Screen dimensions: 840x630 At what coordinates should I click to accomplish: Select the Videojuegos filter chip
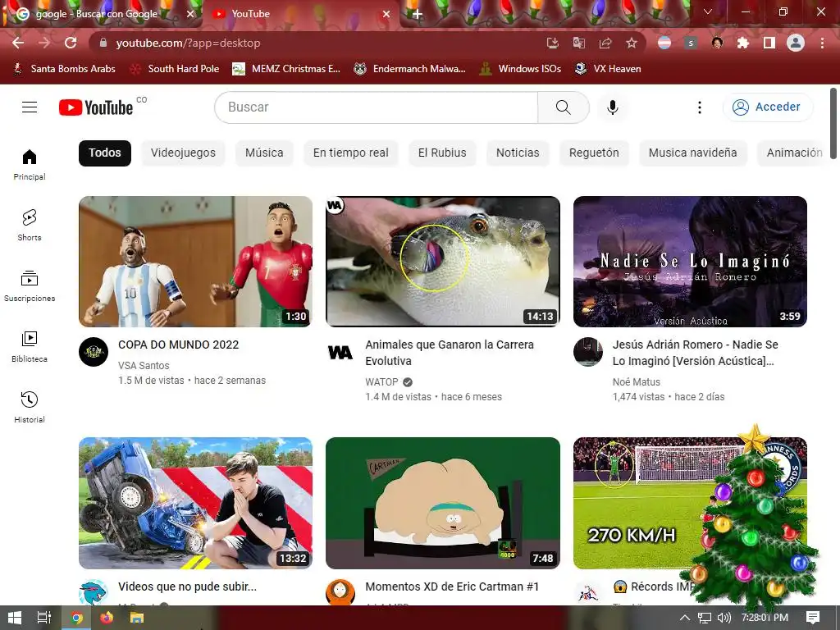(183, 153)
